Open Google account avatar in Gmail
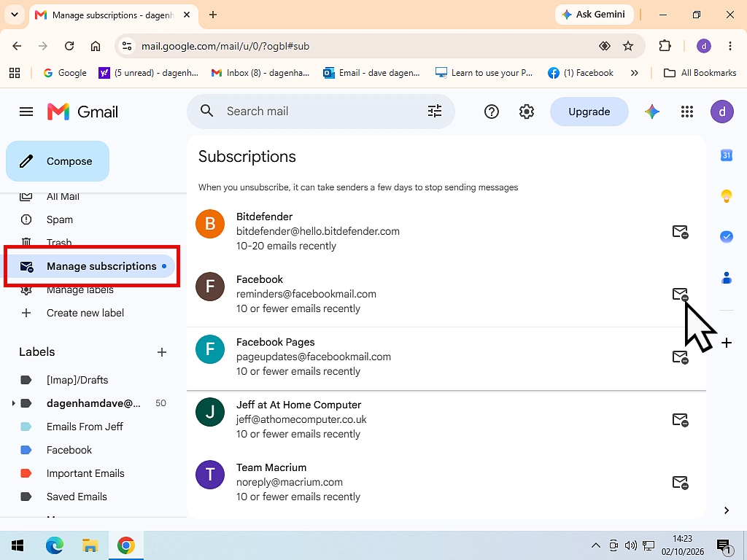 (x=722, y=112)
